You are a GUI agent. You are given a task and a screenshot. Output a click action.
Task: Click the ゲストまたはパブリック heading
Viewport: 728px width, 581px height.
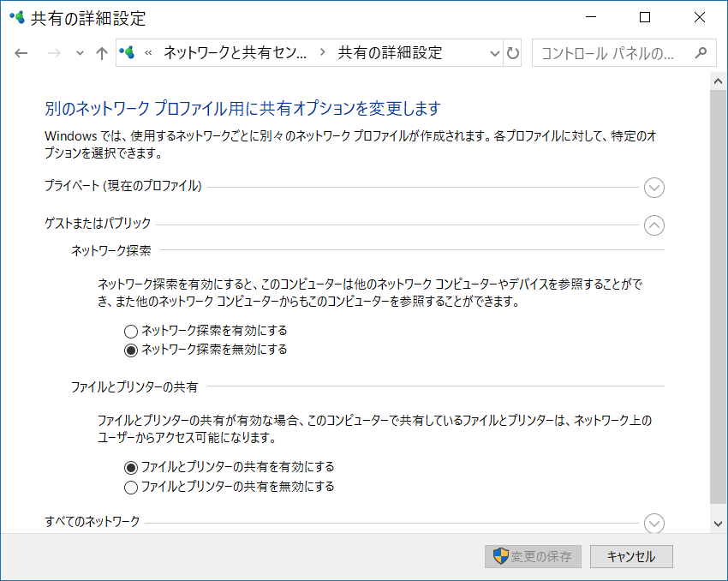click(98, 224)
